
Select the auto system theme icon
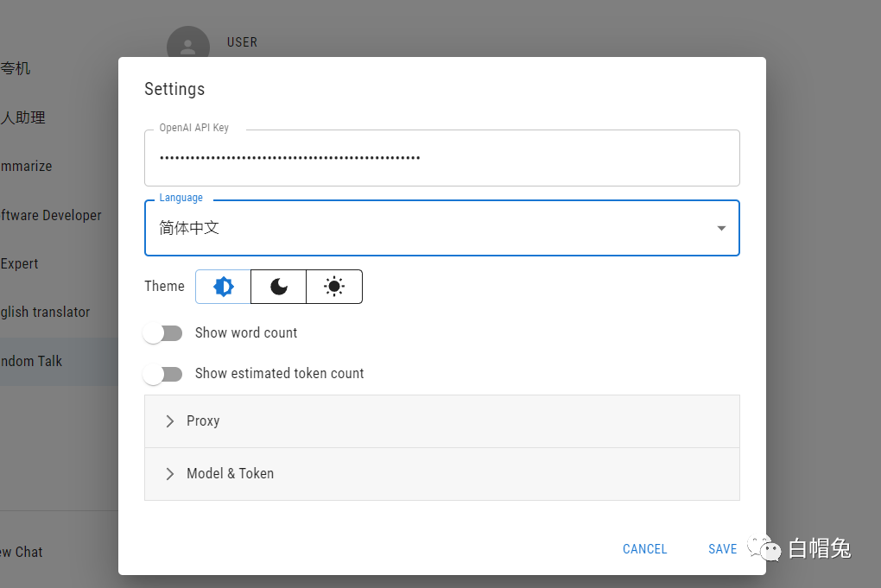point(223,287)
